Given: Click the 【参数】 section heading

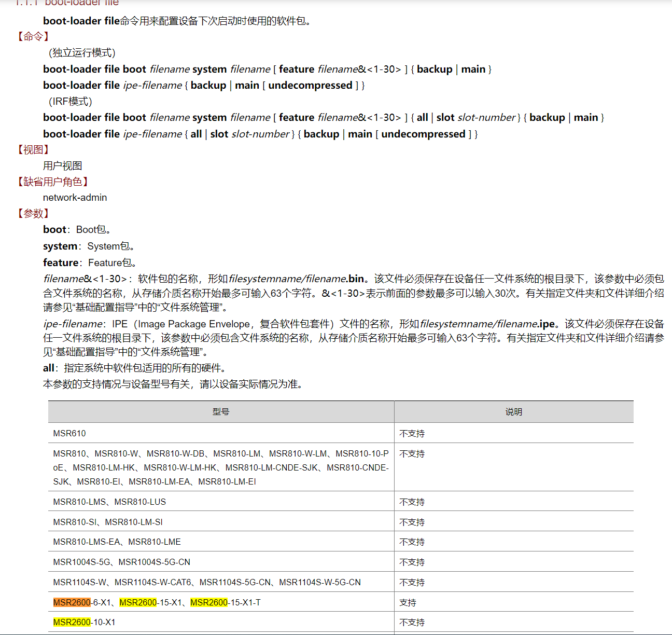Looking at the screenshot, I should [33, 213].
